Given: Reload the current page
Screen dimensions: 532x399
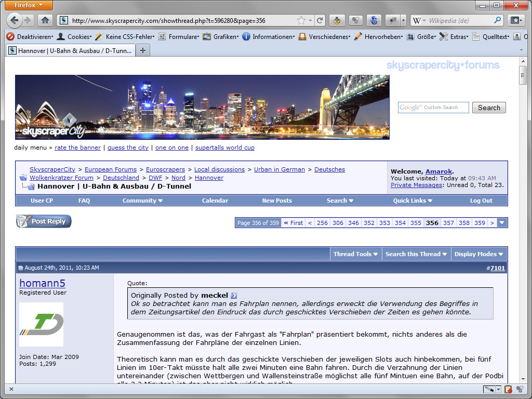Looking at the screenshot, I should click(320, 20).
